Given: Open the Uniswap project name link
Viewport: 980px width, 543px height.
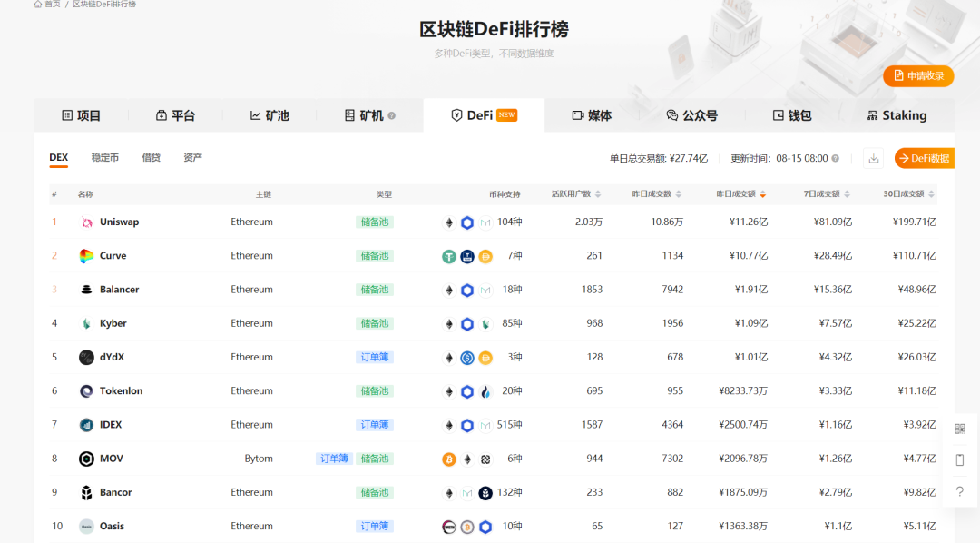Looking at the screenshot, I should [x=120, y=222].
